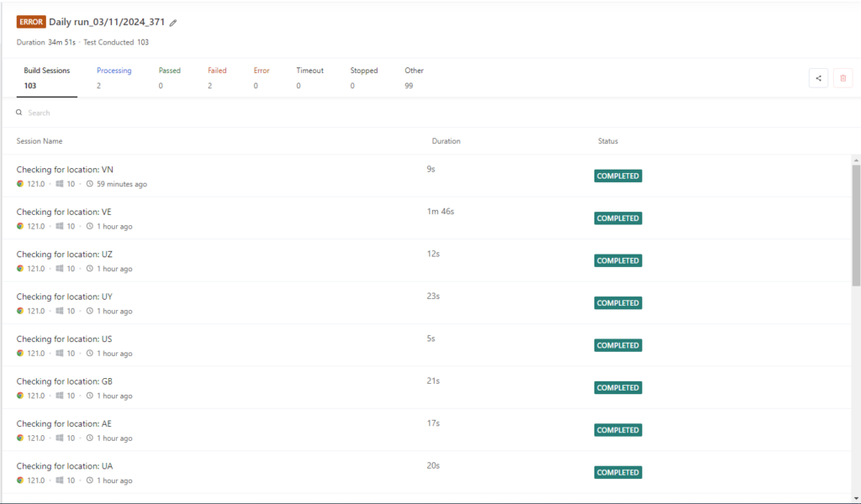Click clock icon in the UZ session row
The image size is (861, 504).
[x=90, y=269]
